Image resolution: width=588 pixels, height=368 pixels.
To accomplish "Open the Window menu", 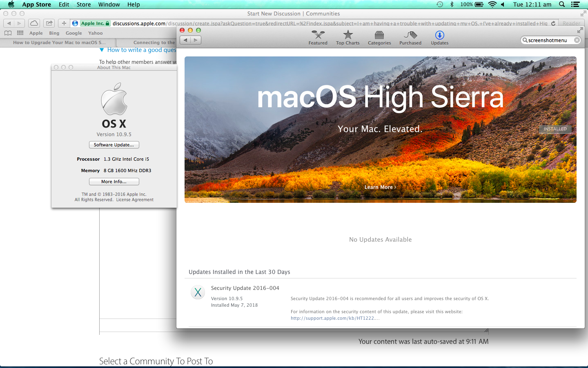I will pyautogui.click(x=109, y=4).
